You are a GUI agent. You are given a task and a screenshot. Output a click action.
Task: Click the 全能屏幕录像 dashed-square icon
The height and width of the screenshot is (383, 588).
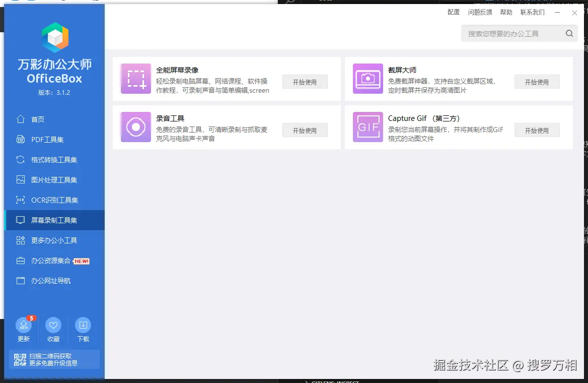(x=136, y=79)
